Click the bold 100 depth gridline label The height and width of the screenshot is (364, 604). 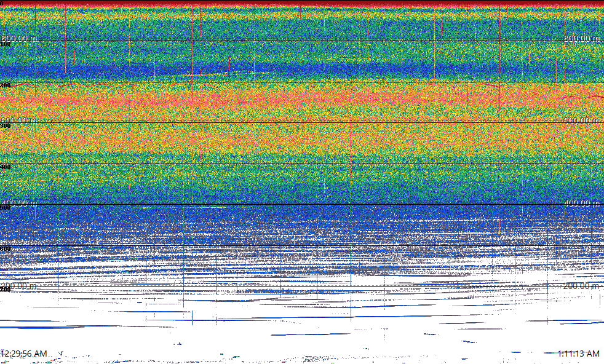[6, 44]
